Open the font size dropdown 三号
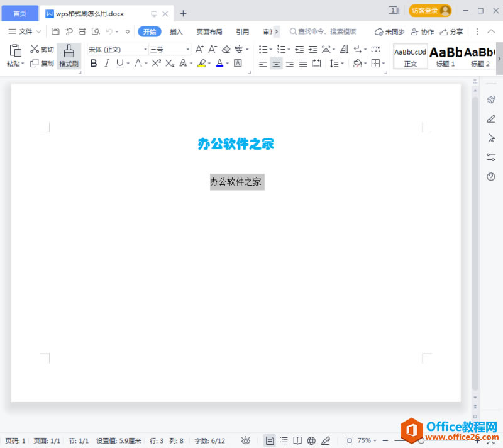Image resolution: width=503 pixels, height=448 pixels. (187, 50)
